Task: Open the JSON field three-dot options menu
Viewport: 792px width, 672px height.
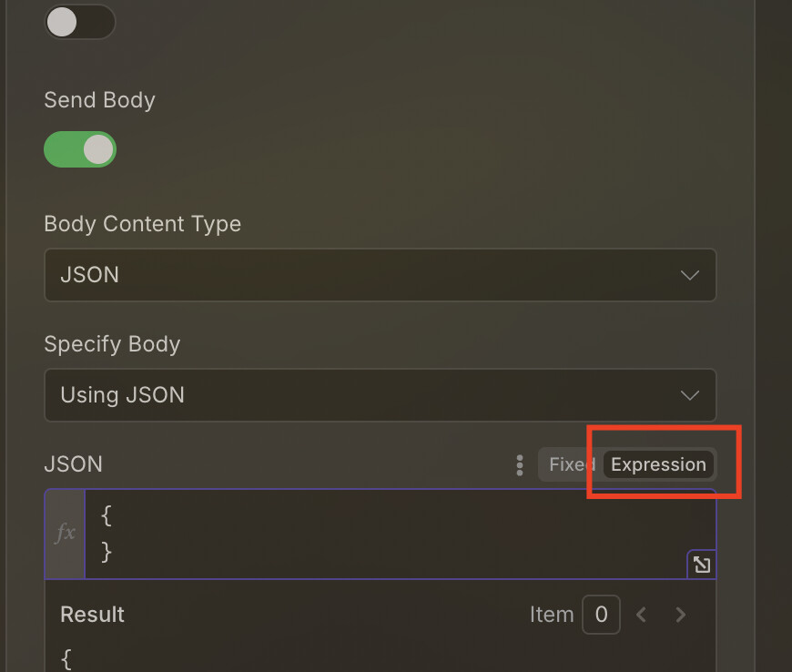Action: coord(520,465)
